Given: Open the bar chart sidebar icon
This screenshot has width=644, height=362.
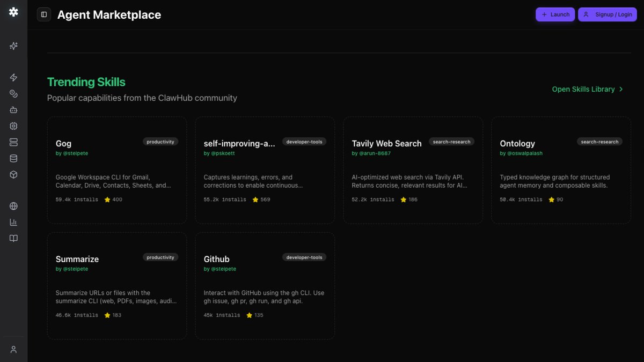Looking at the screenshot, I should (13, 222).
